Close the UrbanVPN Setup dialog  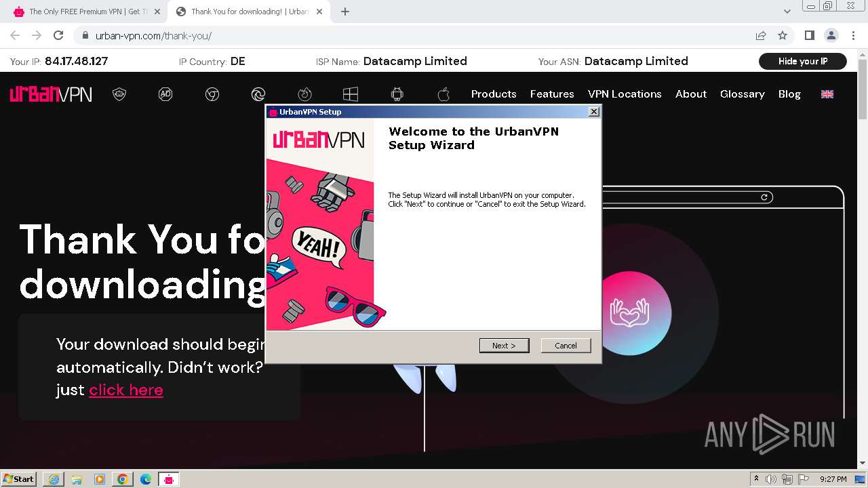coord(593,112)
